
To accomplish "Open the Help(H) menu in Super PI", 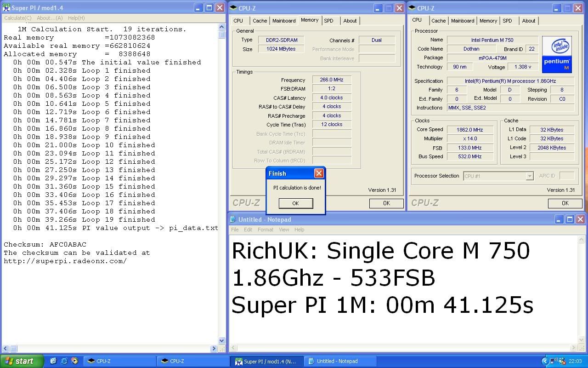I will tap(76, 18).
